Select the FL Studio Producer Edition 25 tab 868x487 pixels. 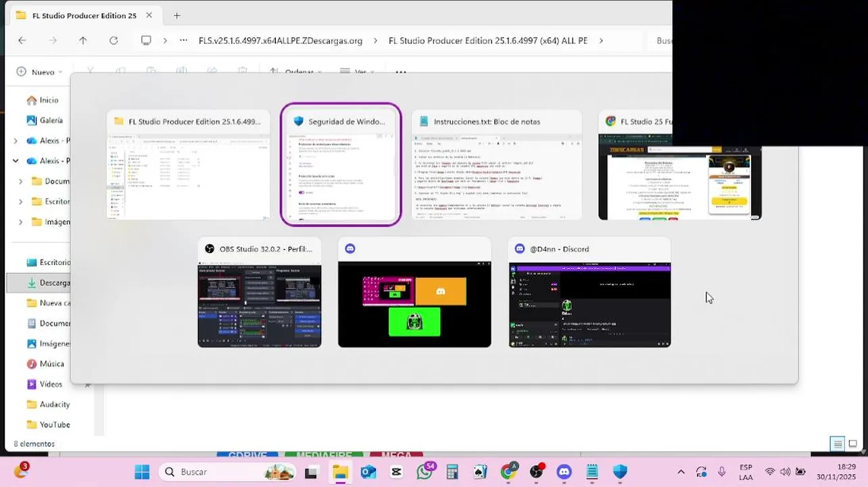[84, 16]
